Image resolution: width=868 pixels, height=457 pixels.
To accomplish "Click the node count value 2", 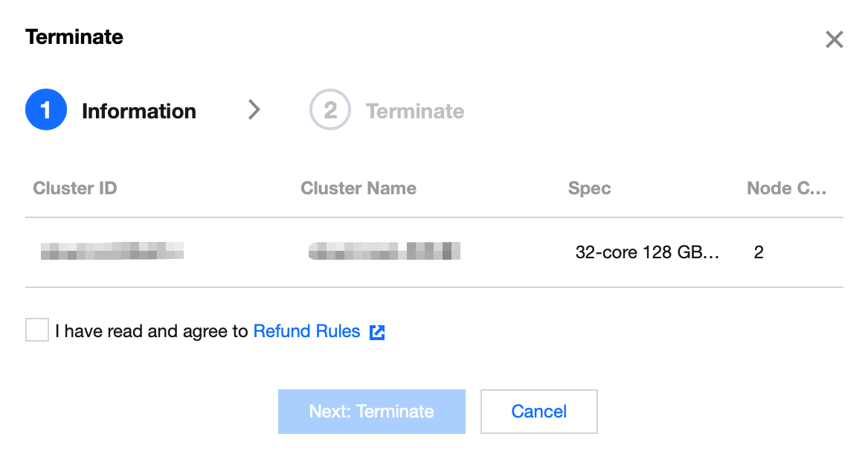I will coord(759,252).
